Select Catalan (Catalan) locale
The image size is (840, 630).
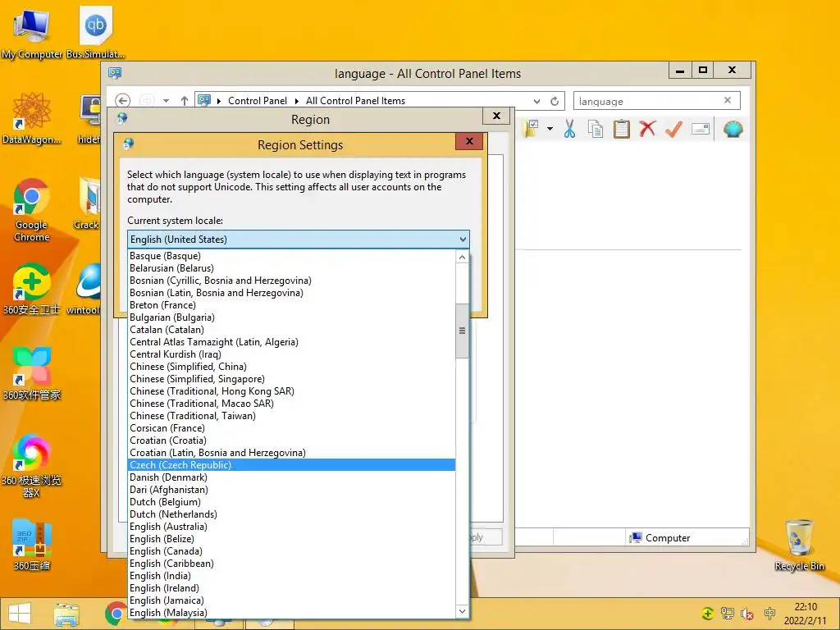pos(291,330)
